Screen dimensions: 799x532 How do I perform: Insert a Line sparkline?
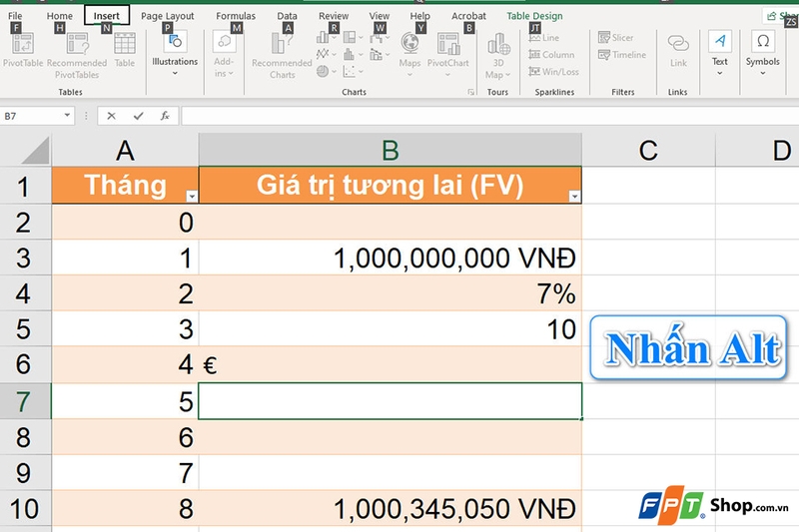[x=543, y=38]
